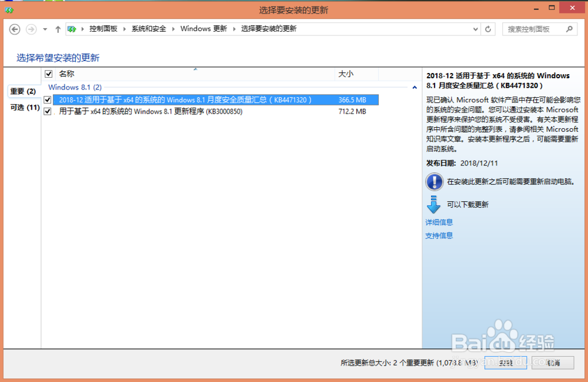Close the update selection window

point(572,8)
